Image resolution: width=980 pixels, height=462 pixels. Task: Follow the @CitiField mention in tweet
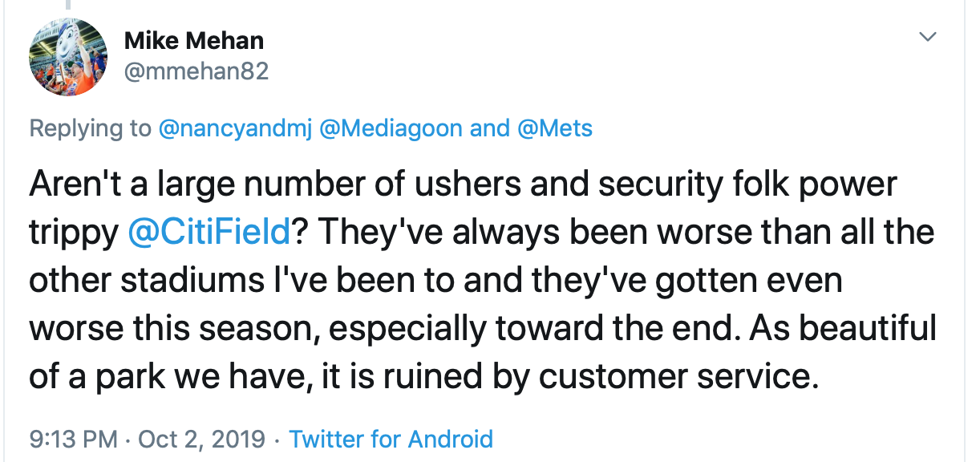click(208, 233)
